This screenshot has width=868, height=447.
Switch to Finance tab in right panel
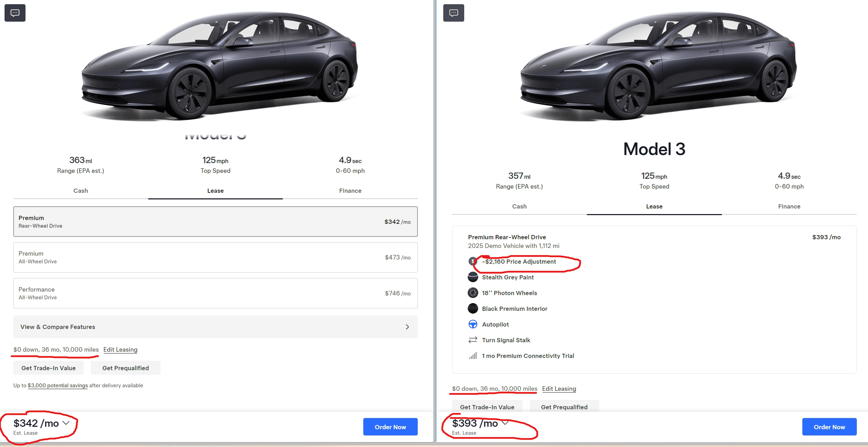coord(789,206)
